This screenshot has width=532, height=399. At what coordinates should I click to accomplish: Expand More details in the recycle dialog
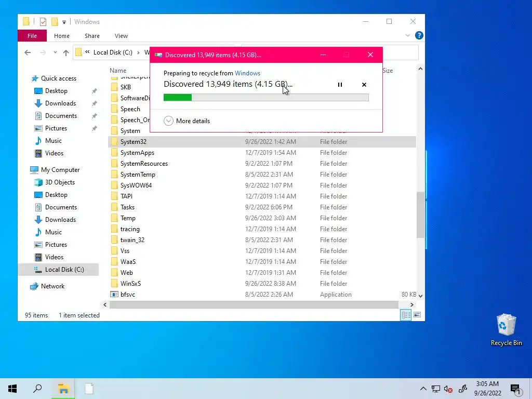[187, 121]
